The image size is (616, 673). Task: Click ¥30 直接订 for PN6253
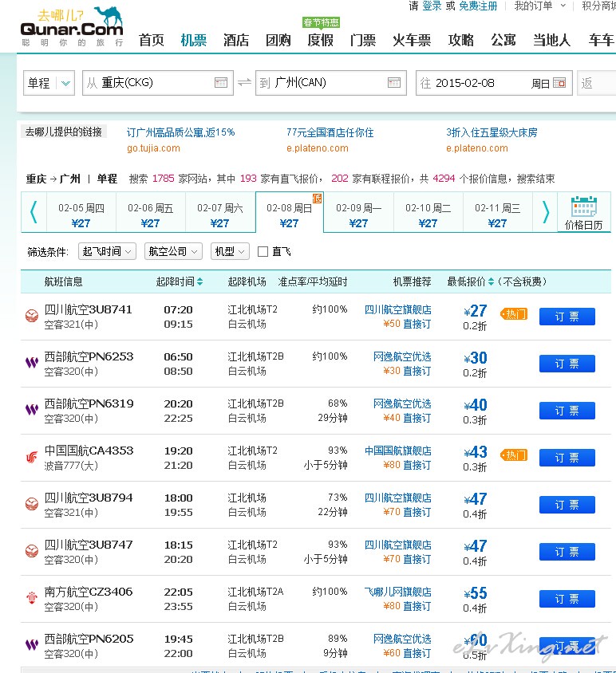407,371
